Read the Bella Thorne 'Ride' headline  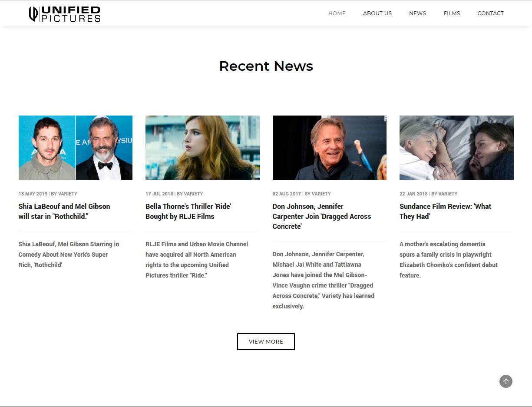point(188,212)
